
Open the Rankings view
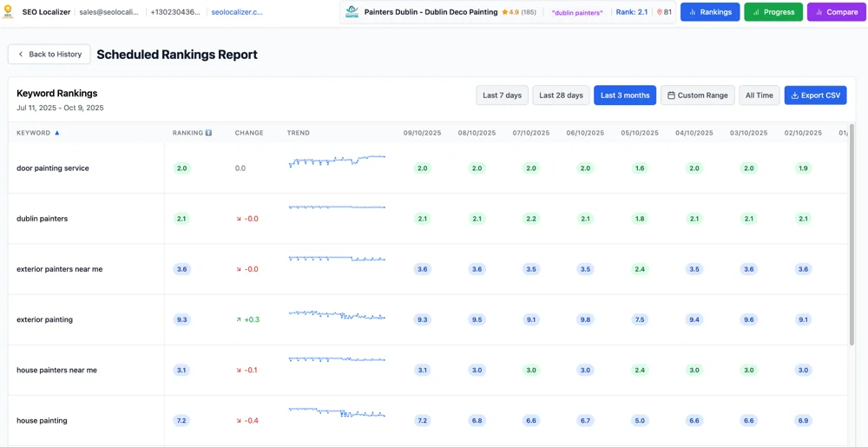point(709,12)
